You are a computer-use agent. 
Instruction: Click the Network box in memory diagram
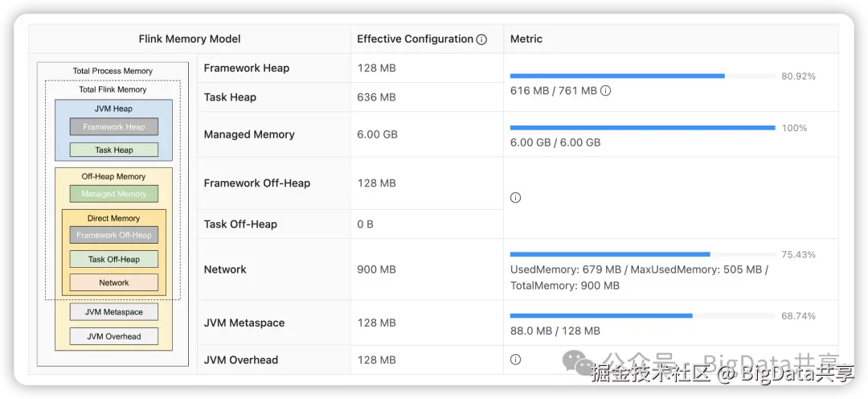coord(114,283)
